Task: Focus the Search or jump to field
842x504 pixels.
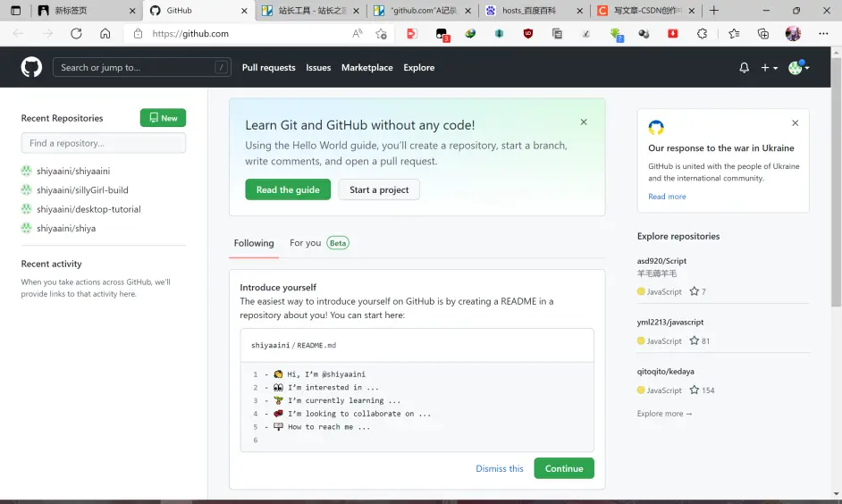Action: (x=142, y=68)
